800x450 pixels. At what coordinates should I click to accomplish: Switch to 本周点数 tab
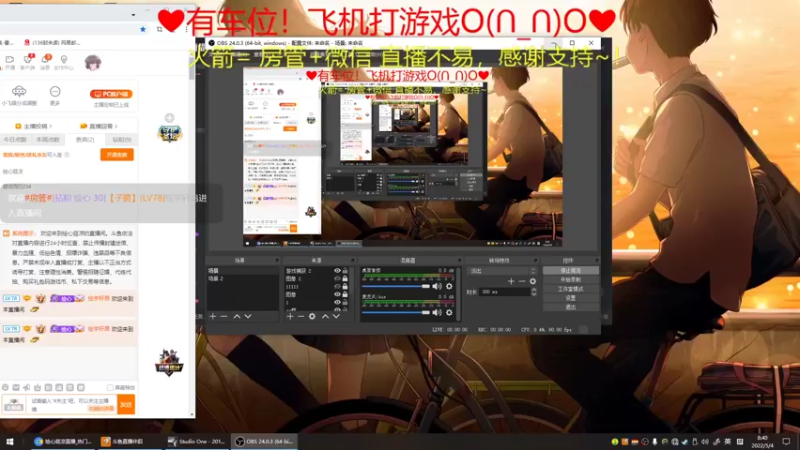47,140
